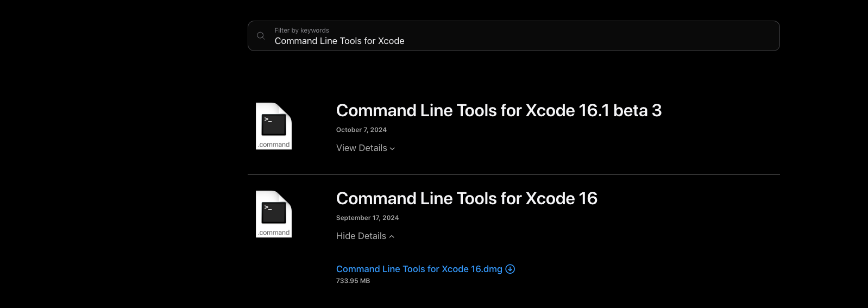Click the magnifying glass search icon
This screenshot has height=308, width=868.
point(261,36)
